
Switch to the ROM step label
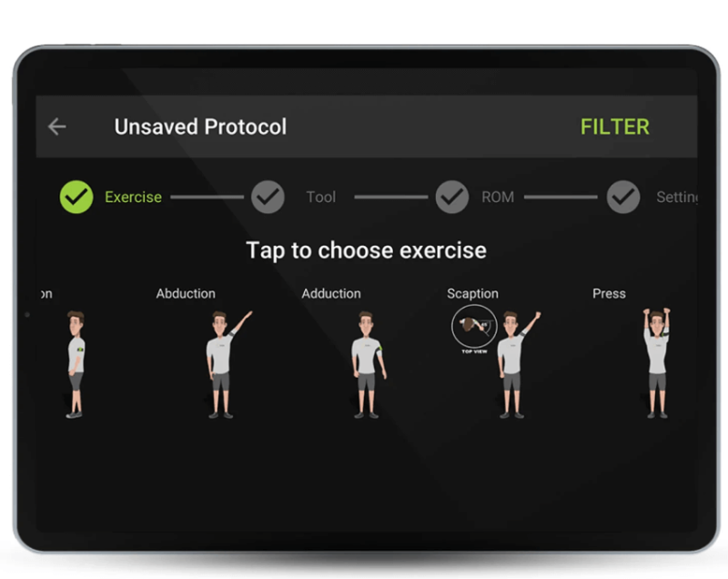(x=498, y=197)
